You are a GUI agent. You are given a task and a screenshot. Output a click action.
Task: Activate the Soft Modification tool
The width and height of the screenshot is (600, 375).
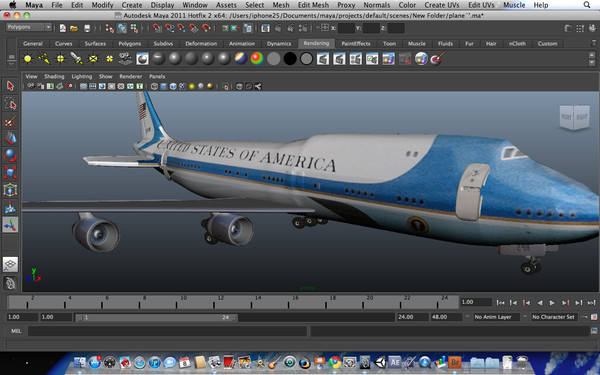[x=10, y=207]
